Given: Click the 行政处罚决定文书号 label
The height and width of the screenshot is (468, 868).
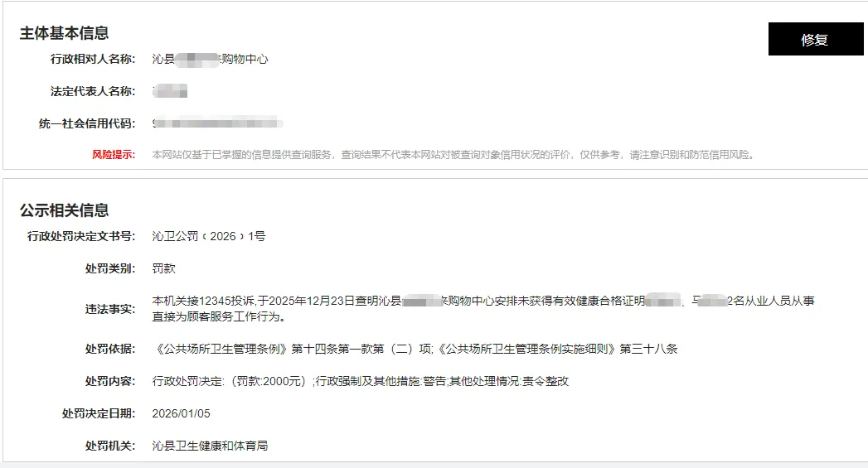Looking at the screenshot, I should pyautogui.click(x=80, y=236).
